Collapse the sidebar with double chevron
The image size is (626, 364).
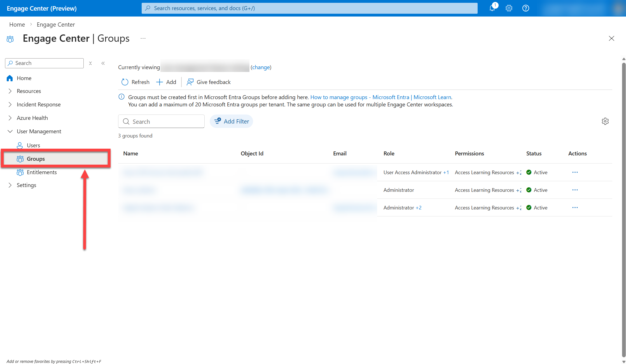coord(103,63)
